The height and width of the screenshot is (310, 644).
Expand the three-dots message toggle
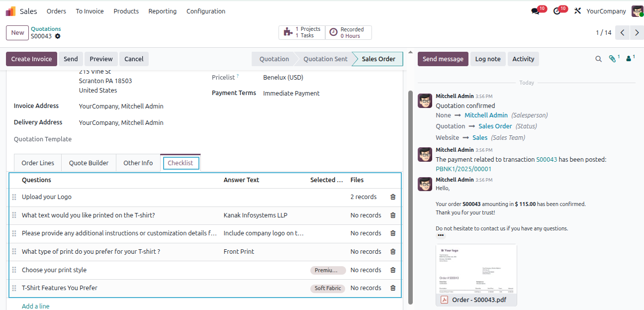point(441,235)
